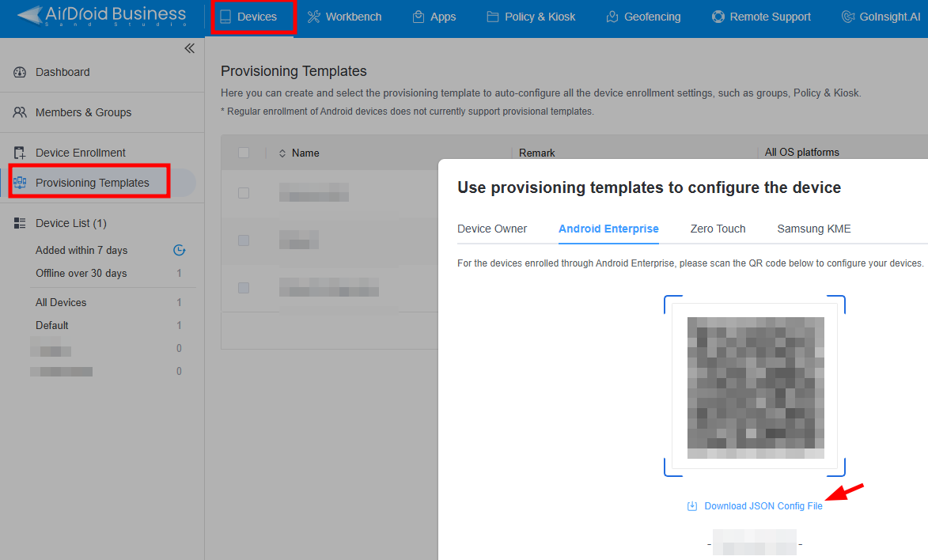Image resolution: width=928 pixels, height=560 pixels.
Task: Click the GoInsight.AI icon
Action: pyautogui.click(x=847, y=17)
